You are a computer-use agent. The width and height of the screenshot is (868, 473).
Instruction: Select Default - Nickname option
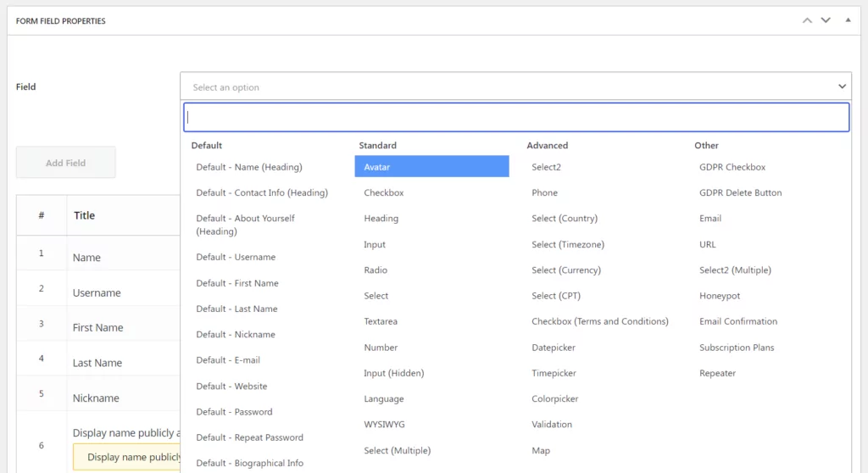tap(236, 335)
